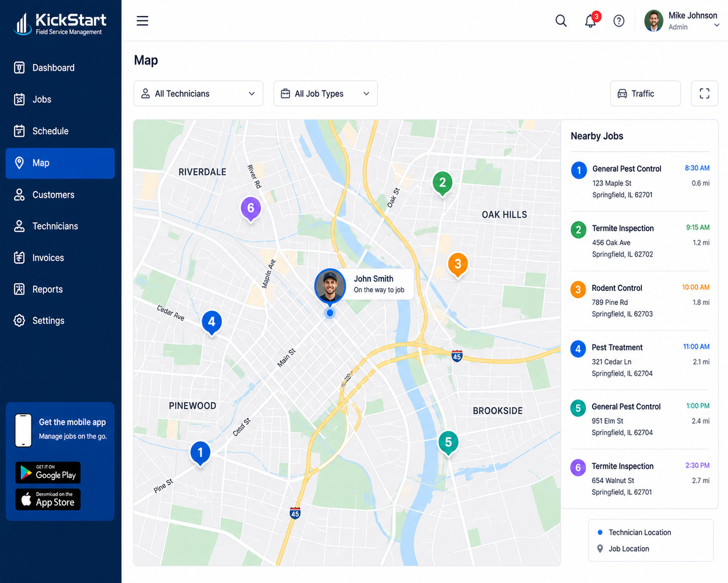The height and width of the screenshot is (583, 728).
Task: Click teal map pin number 5
Action: point(448,443)
